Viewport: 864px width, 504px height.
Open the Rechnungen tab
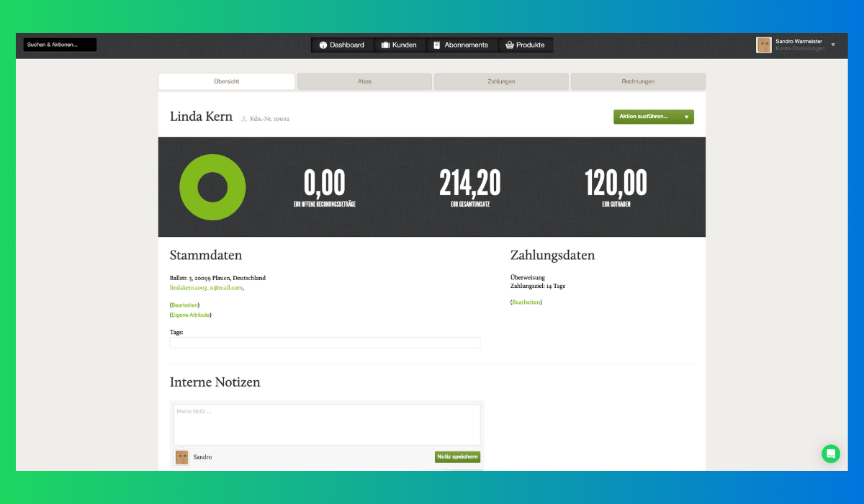(x=638, y=81)
